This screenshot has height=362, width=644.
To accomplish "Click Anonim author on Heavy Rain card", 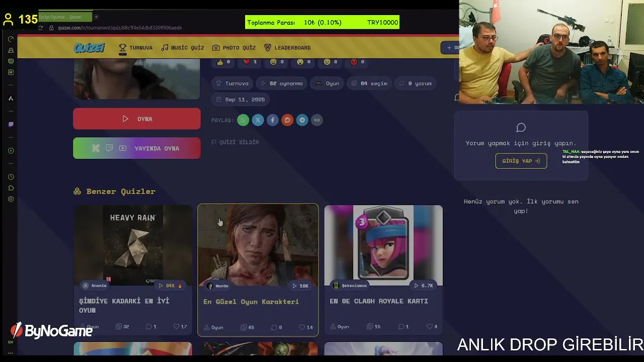I will click(95, 286).
